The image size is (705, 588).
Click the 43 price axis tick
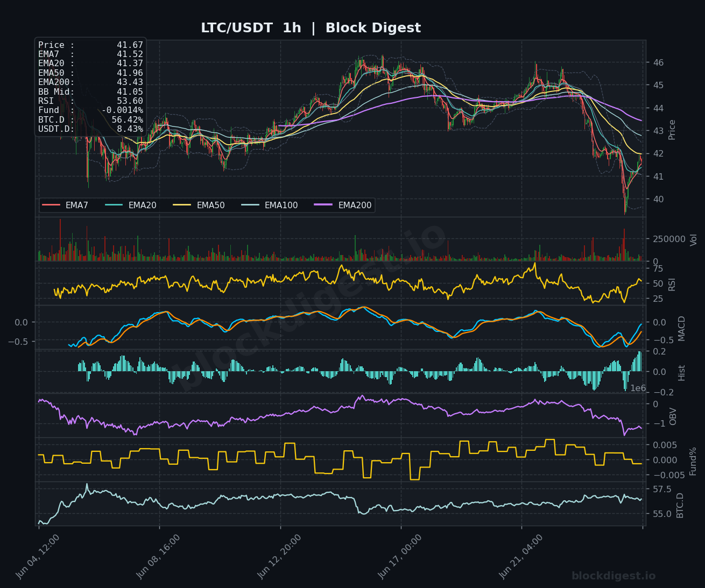coord(658,131)
